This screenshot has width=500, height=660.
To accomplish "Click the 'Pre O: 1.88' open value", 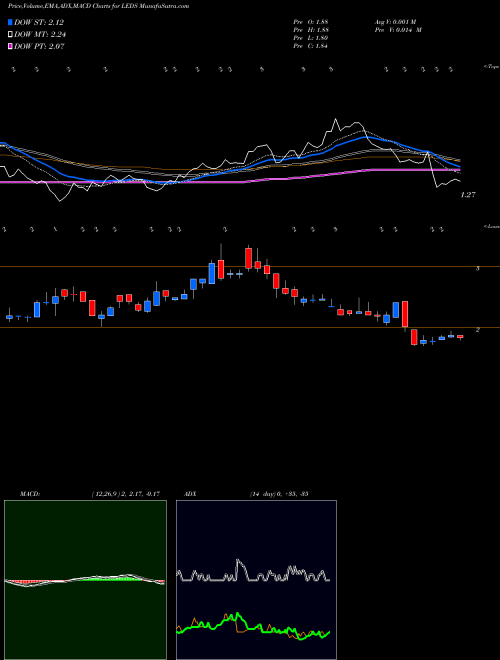I will 311,21.
